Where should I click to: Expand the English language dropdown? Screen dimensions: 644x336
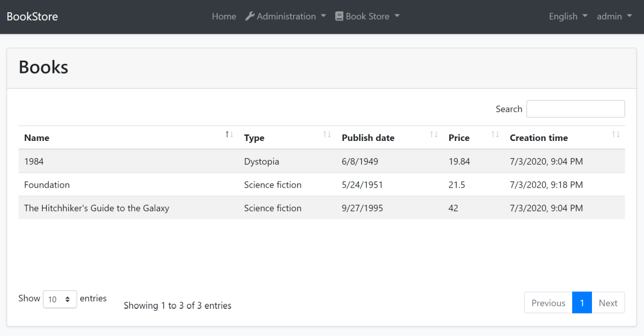tap(568, 16)
